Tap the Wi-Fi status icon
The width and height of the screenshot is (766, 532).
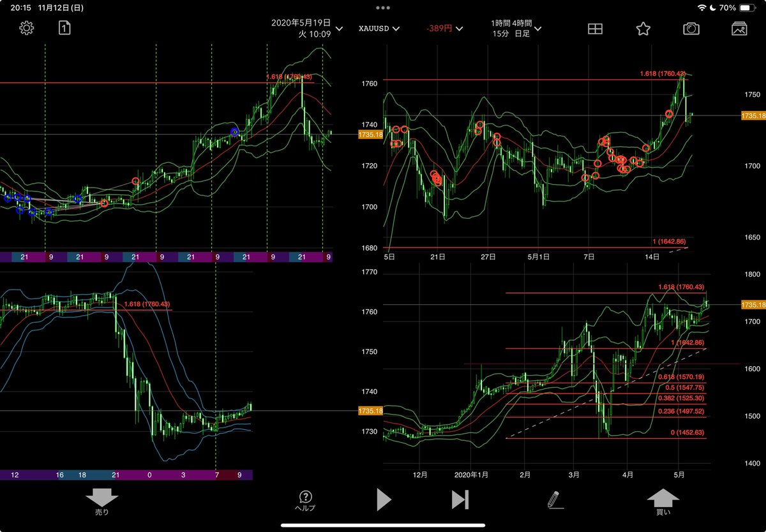point(702,8)
